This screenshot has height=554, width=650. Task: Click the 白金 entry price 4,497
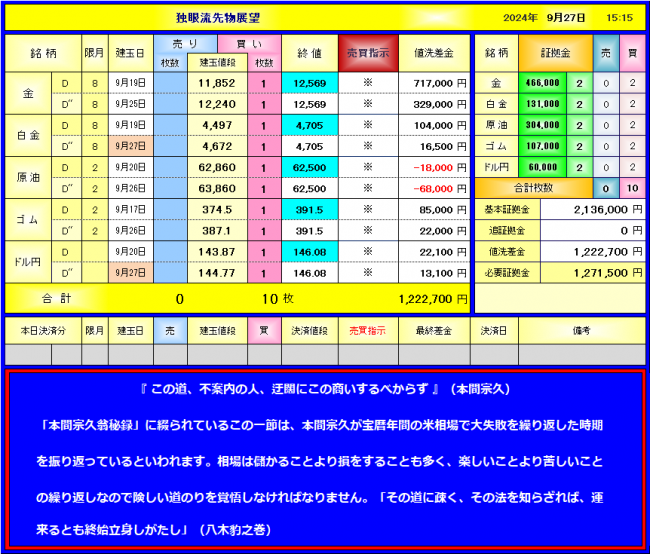coord(218,125)
